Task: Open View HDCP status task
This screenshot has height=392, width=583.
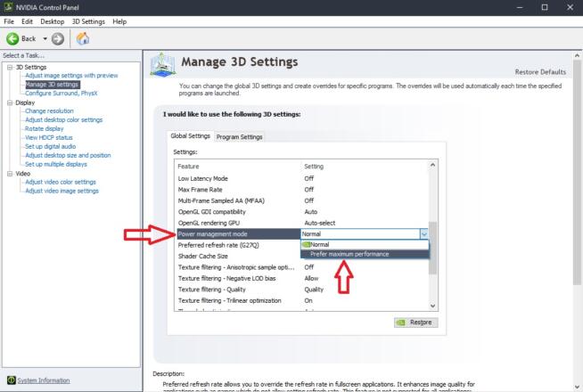Action: [49, 137]
